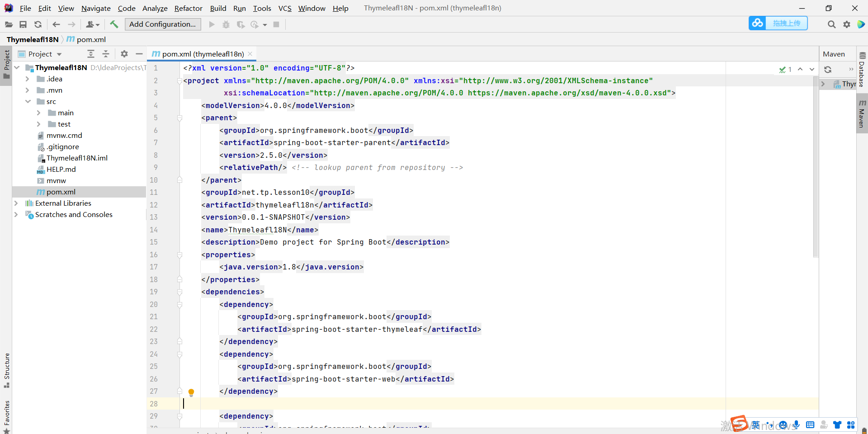The width and height of the screenshot is (868, 434).
Task: Open Project panel options gear
Action: coord(124,54)
